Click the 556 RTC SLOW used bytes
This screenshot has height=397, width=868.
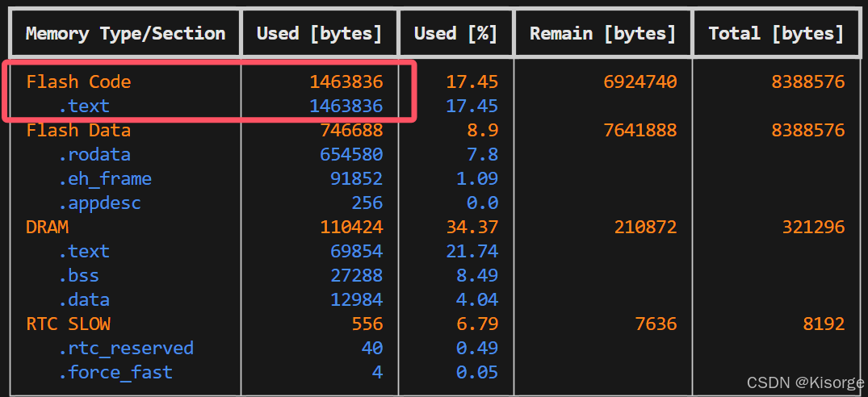[x=367, y=324]
